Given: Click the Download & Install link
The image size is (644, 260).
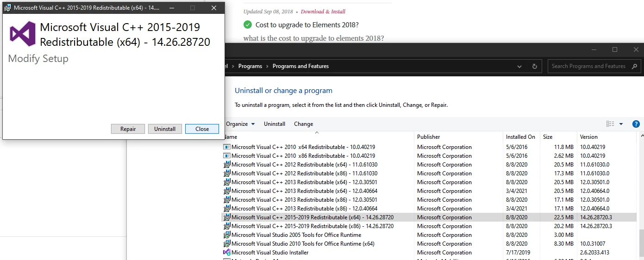Looking at the screenshot, I should point(323,12).
